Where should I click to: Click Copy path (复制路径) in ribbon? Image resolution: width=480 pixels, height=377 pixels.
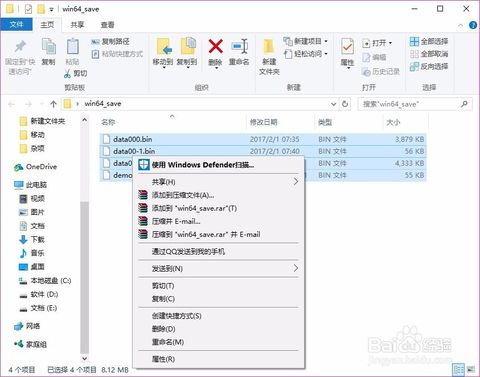(x=110, y=42)
